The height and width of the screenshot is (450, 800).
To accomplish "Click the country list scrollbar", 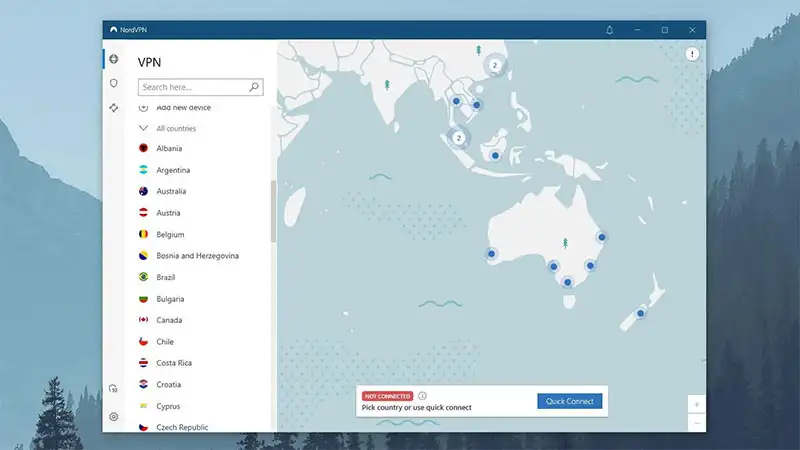I will click(273, 210).
